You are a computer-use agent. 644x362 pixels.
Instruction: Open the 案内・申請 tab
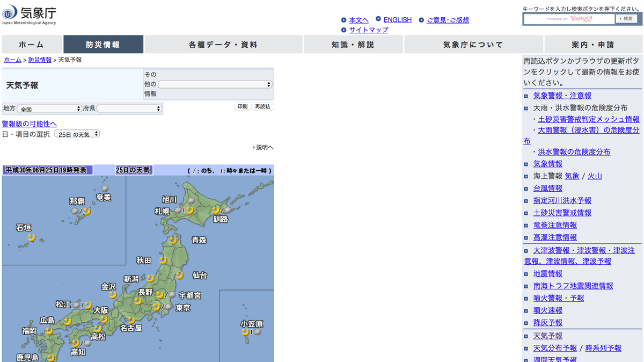point(594,44)
